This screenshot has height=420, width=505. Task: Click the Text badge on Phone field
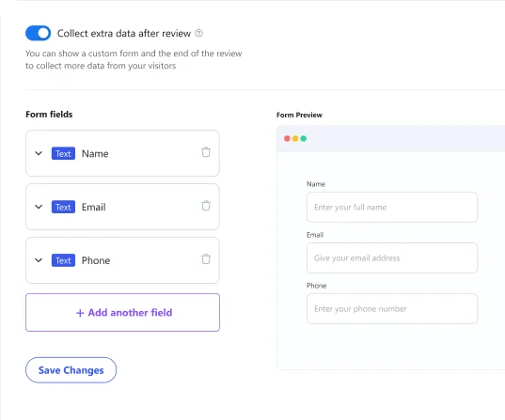(x=63, y=260)
